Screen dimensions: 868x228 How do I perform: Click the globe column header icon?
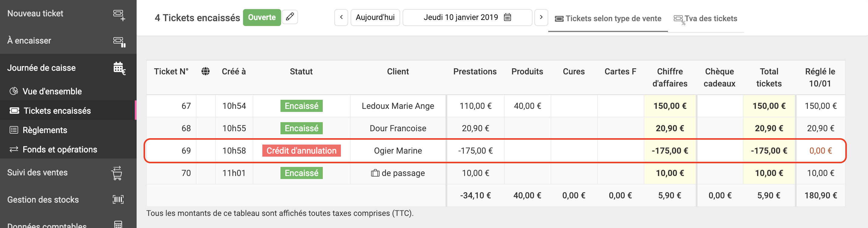tap(206, 71)
